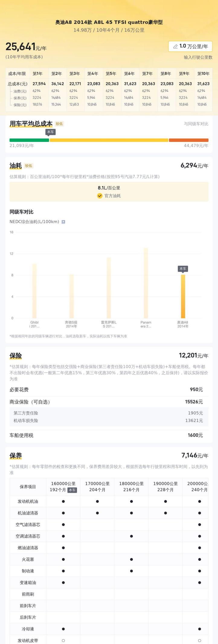218x644 pixels.
Task: Click the 21,093元/年 lower bound label
Action: tap(22, 145)
